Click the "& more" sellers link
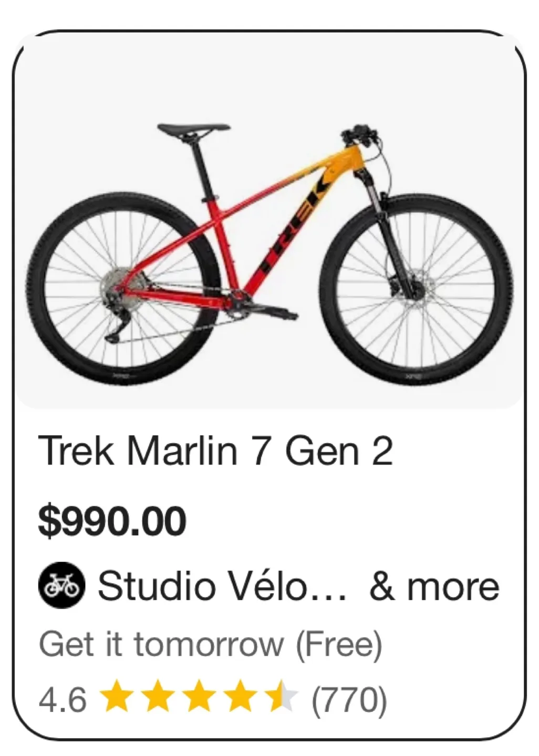The width and height of the screenshot is (539, 756). point(434,586)
